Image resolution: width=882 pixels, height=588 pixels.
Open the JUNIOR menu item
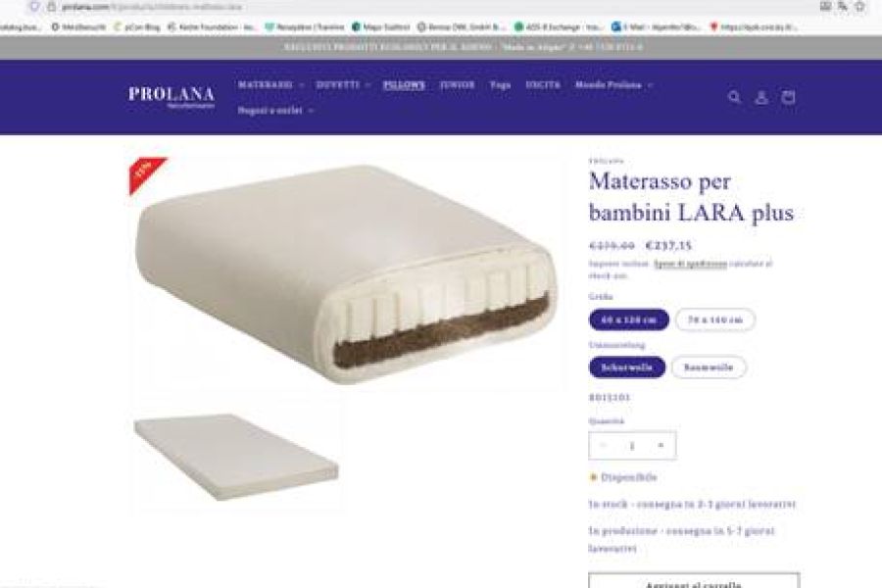click(x=458, y=85)
